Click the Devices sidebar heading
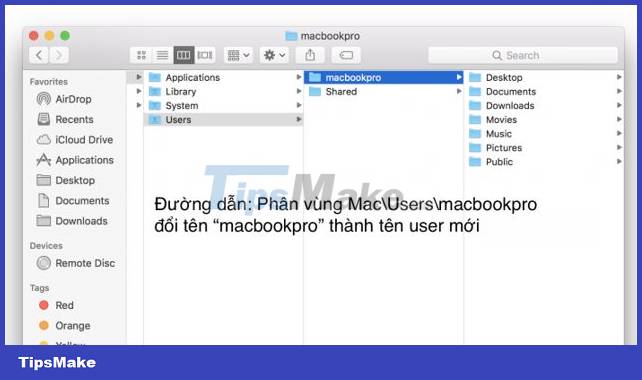Viewport: 642px width, 380px height. tap(46, 246)
